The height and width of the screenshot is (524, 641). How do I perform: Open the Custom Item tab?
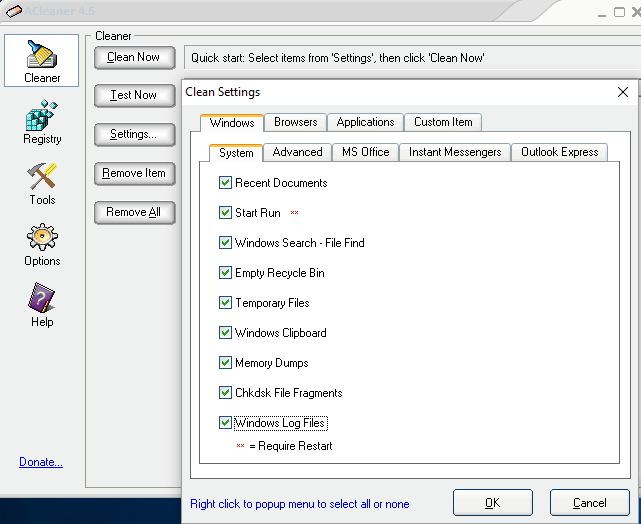pyautogui.click(x=443, y=122)
